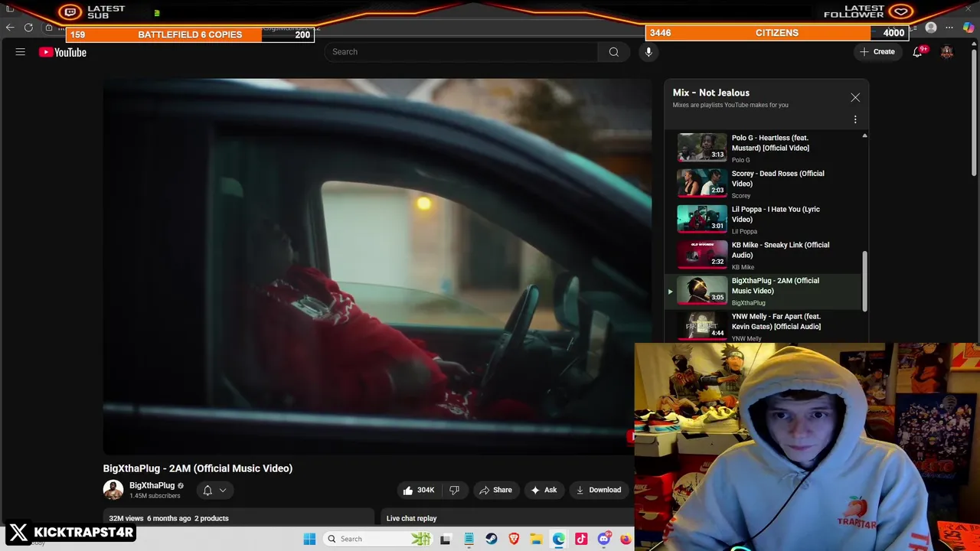The width and height of the screenshot is (980, 551).
Task: Click the Download button
Action: (599, 490)
